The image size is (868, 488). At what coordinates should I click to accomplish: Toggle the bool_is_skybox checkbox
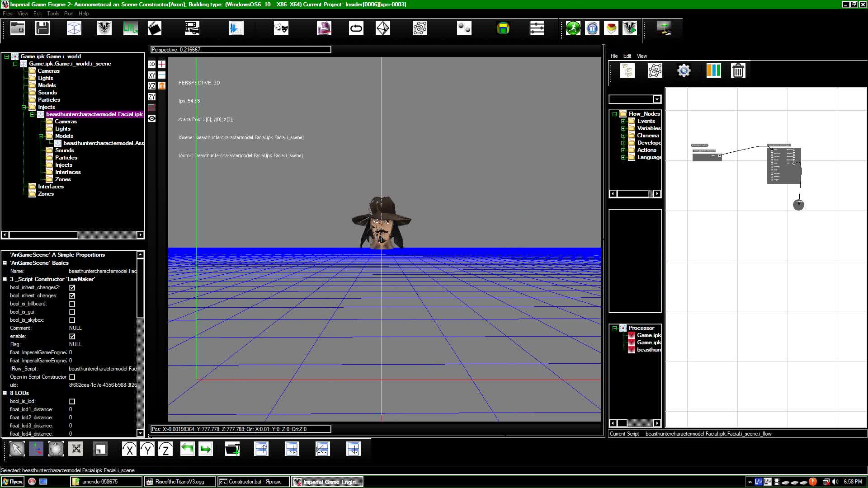72,320
